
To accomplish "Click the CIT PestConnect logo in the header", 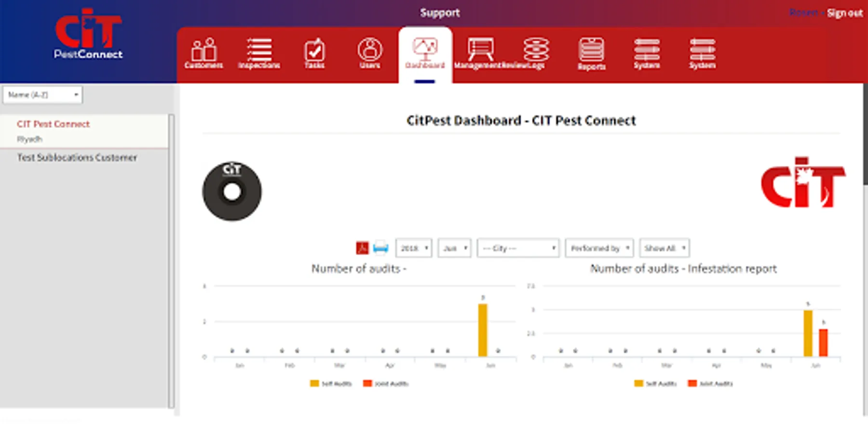I will click(88, 34).
